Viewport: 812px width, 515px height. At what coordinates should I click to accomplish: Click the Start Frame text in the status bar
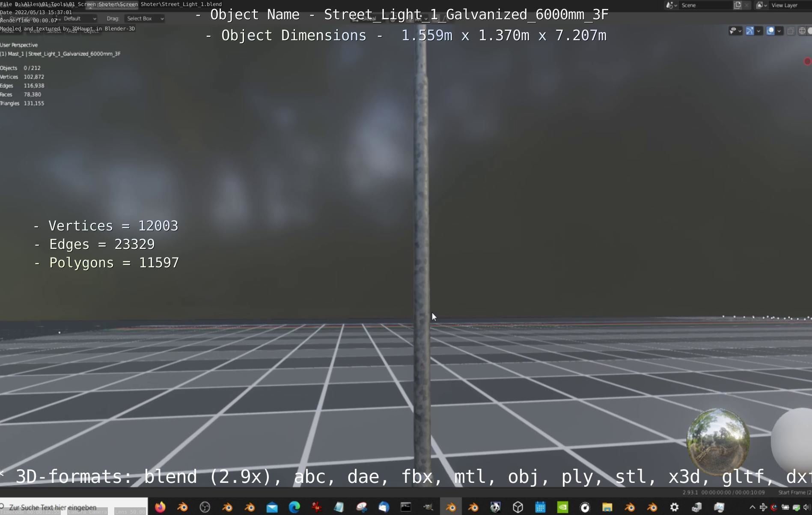794,492
